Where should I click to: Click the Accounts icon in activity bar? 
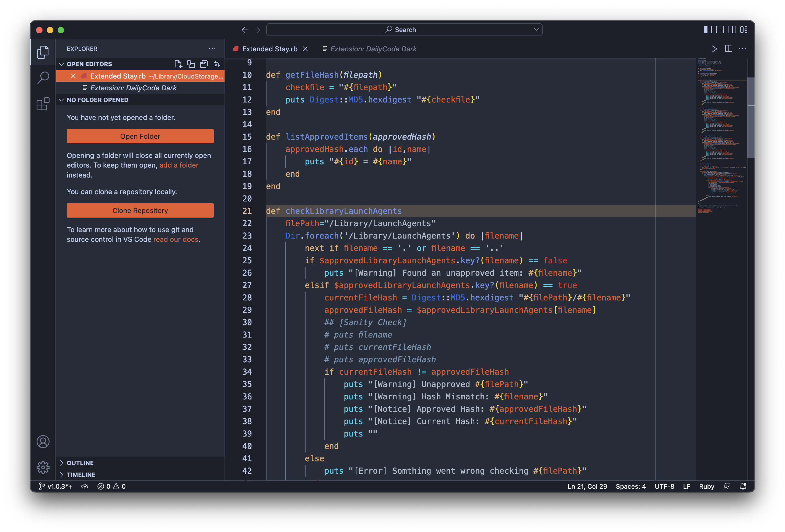click(x=43, y=442)
